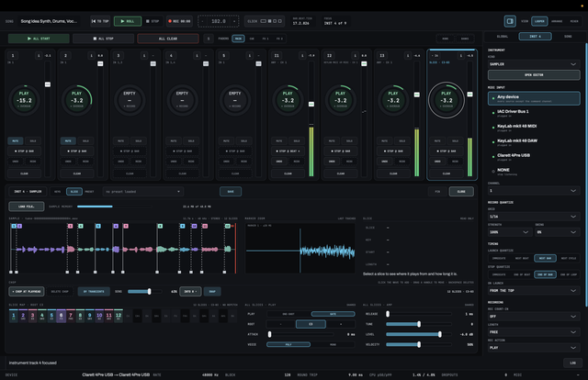Chop sample by transients

tap(94, 291)
